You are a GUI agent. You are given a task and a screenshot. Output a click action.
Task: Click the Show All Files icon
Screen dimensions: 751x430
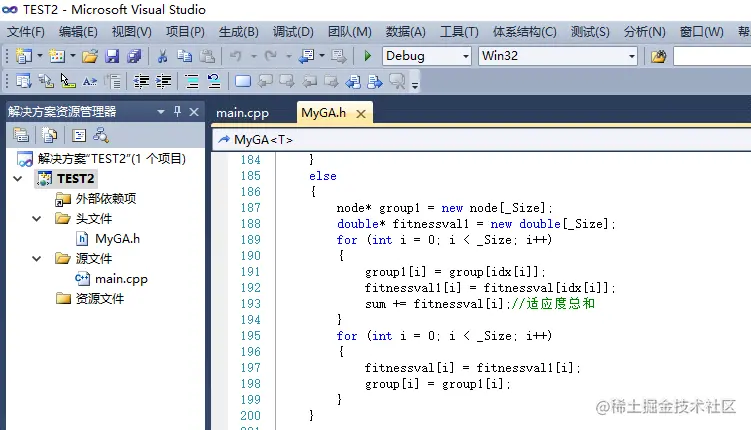49,136
